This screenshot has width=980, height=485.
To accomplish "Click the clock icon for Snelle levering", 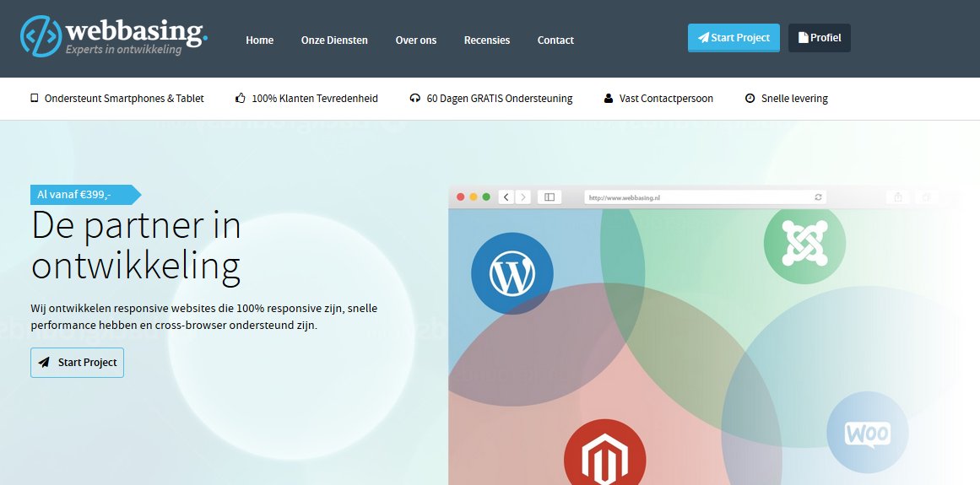I will [x=750, y=98].
